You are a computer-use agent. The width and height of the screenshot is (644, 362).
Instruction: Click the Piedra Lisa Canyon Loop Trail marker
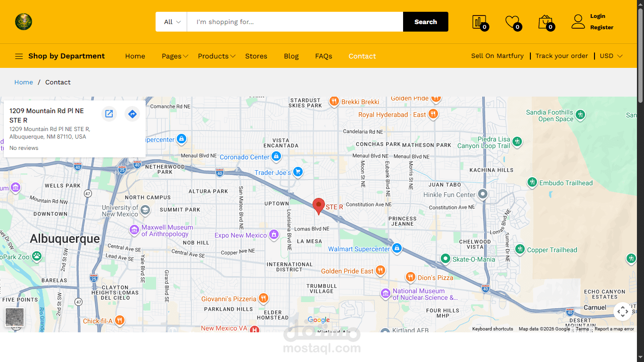click(x=517, y=142)
